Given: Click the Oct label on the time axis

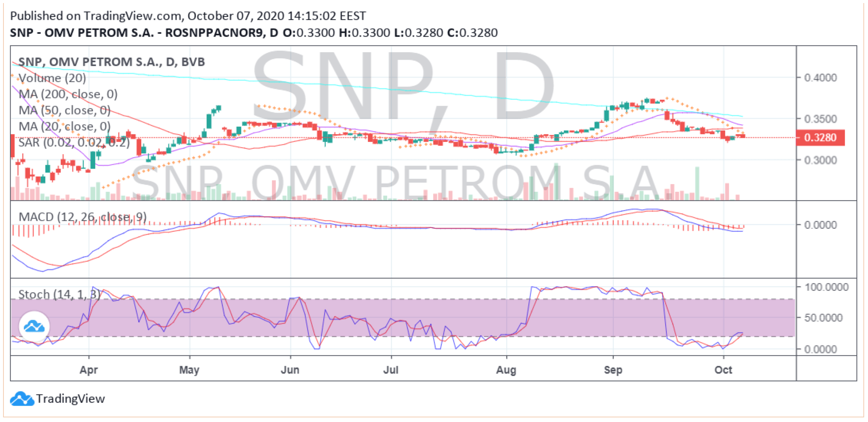Looking at the screenshot, I should coord(723,370).
